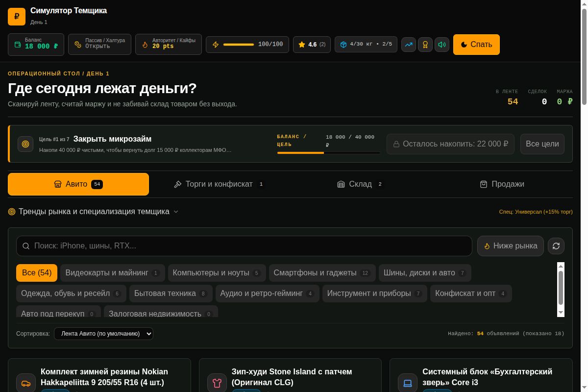Click Осталось накопить 22 000 ₽ button

pos(450,144)
